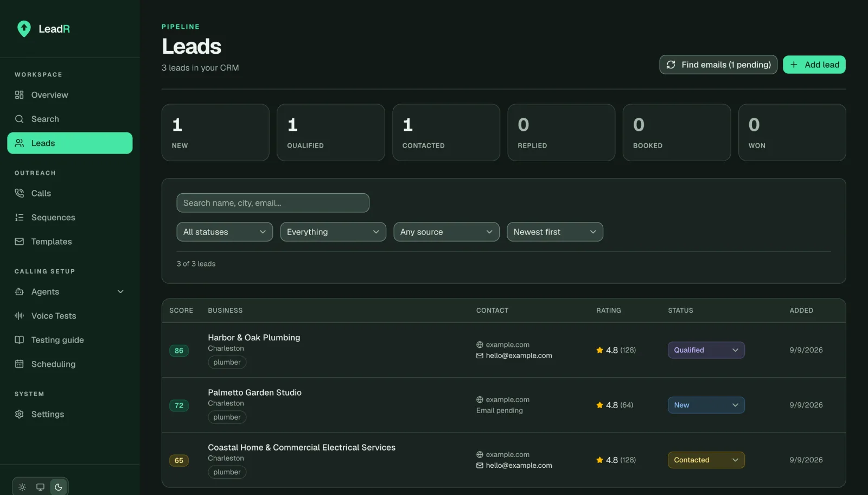Click the search name, city, email field
The height and width of the screenshot is (495, 868).
pos(273,203)
